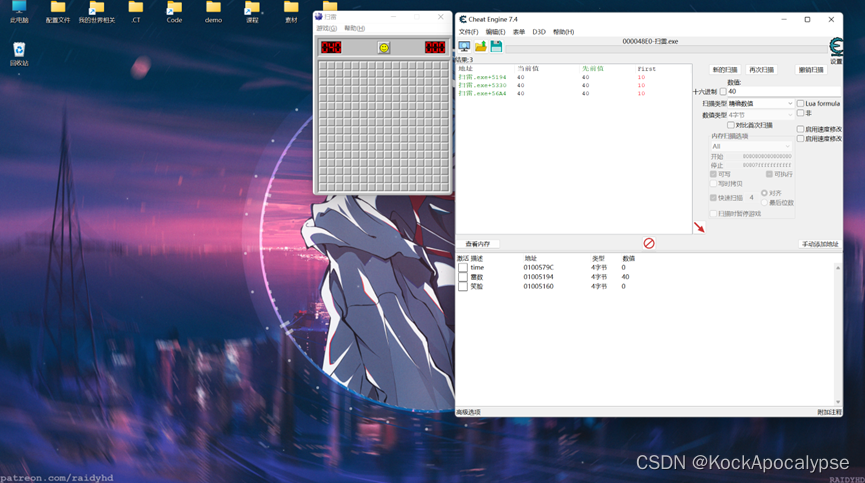Select the 最后位数 radio button
Viewport: 865px width, 483px height.
click(x=764, y=202)
